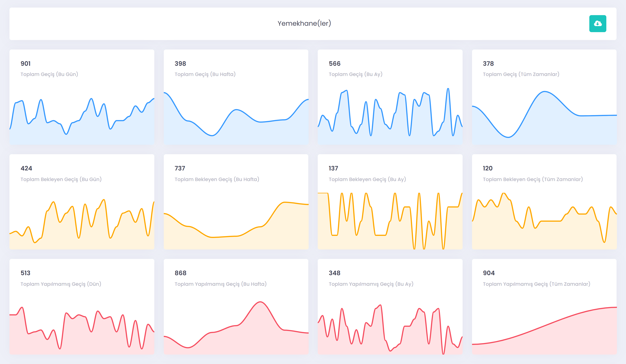Select the Toplam Geçiş (Bu Hafta) label
Viewport: 626px width, 364px height.
(205, 74)
